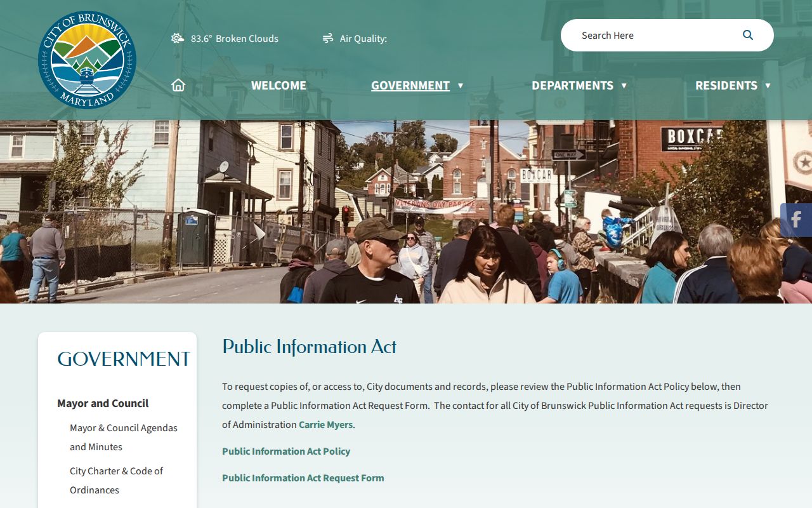812x508 pixels.
Task: Click the search magnifying glass icon
Action: 748,35
